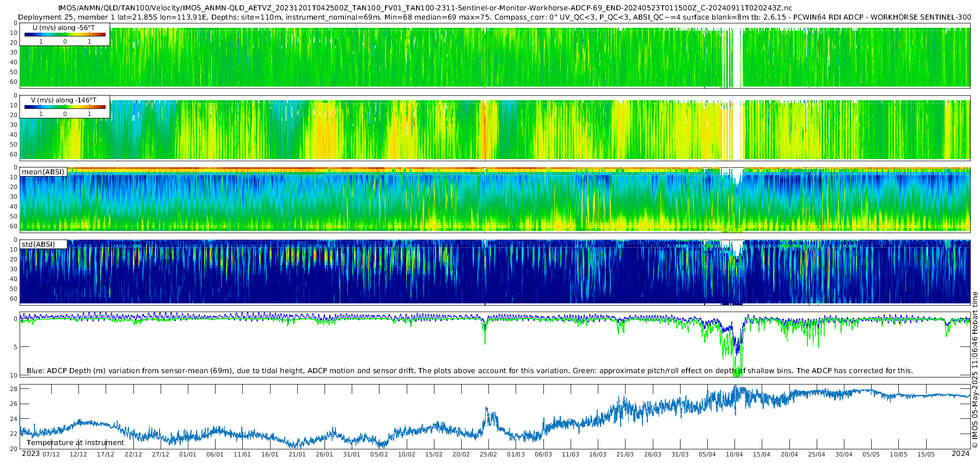Select the '26/01' date tick
The height and width of the screenshot is (463, 980).
[324, 455]
